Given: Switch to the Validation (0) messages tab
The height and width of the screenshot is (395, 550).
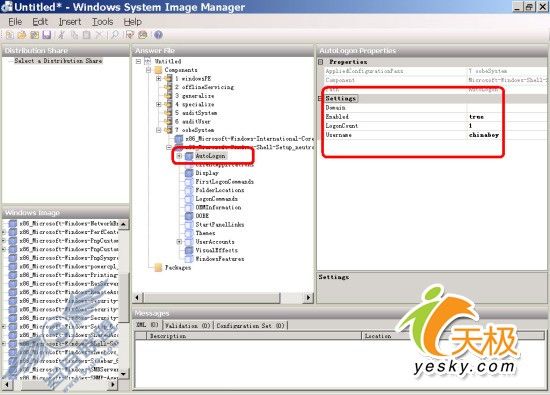Looking at the screenshot, I should 187,326.
